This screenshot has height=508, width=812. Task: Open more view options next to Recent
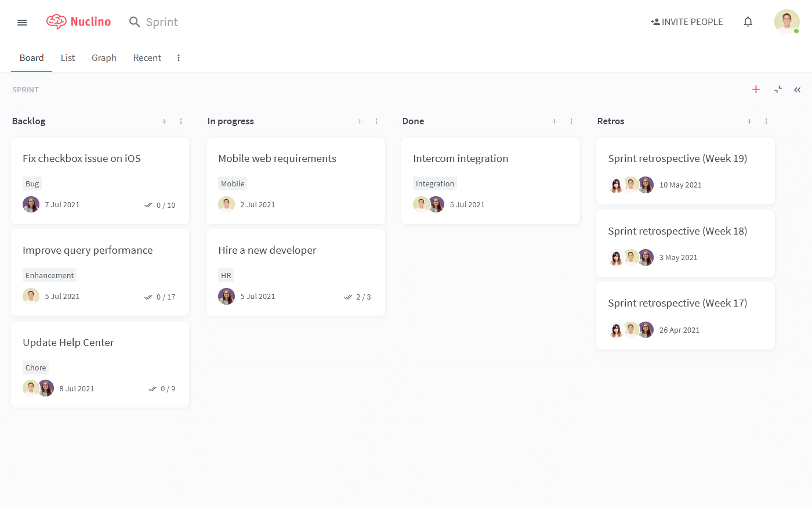pyautogui.click(x=179, y=58)
